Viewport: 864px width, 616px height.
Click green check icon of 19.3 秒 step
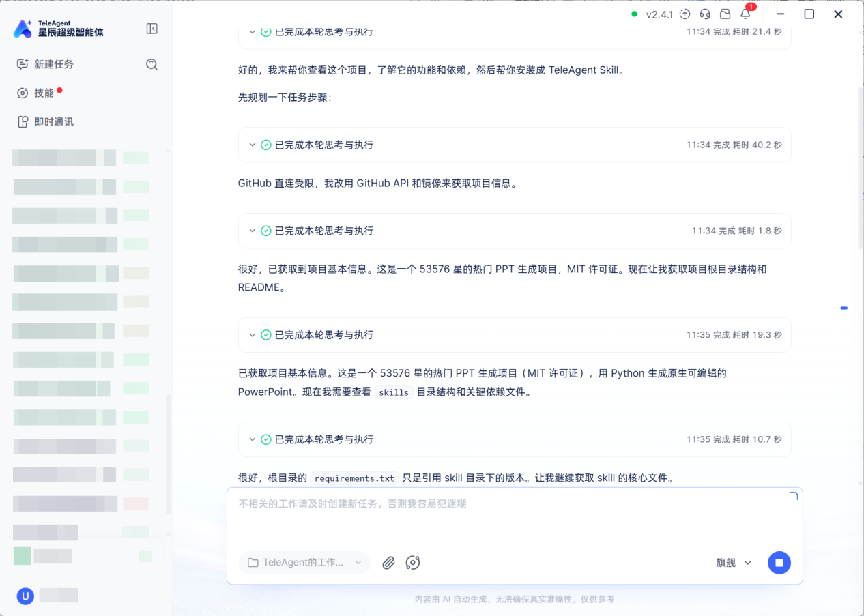[x=266, y=335]
